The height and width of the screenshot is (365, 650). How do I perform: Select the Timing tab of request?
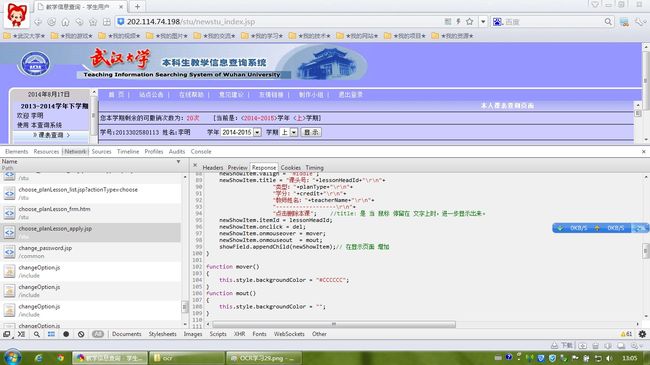315,168
